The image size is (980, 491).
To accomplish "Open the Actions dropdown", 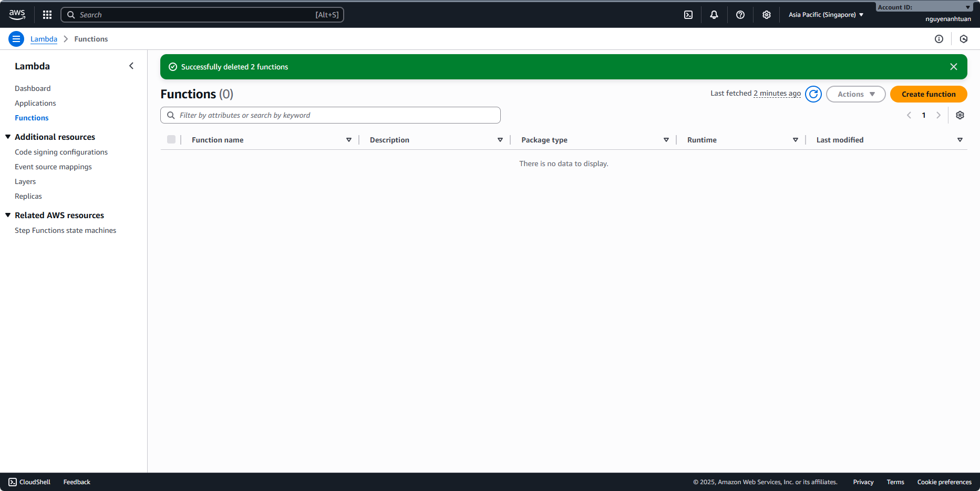I will 855,94.
